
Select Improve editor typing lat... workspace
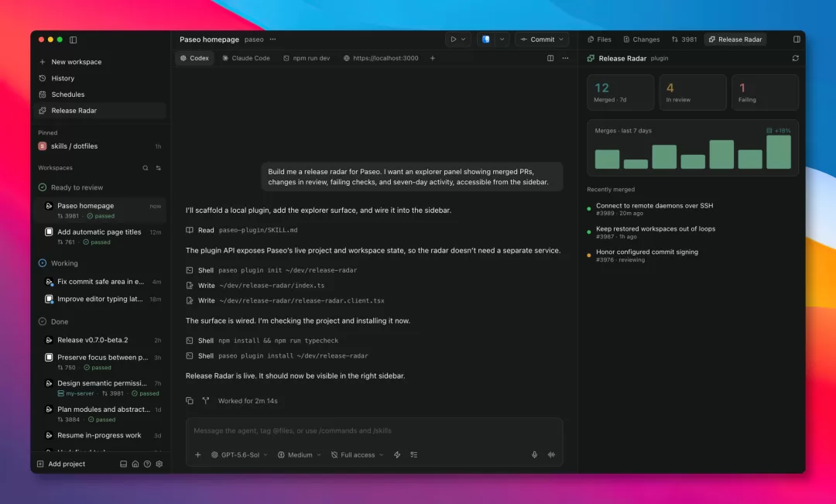click(101, 299)
